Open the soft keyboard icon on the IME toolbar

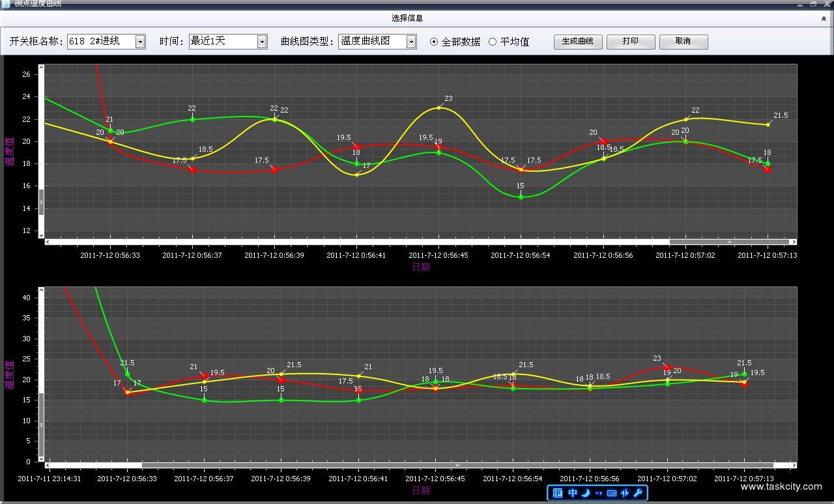[x=612, y=493]
